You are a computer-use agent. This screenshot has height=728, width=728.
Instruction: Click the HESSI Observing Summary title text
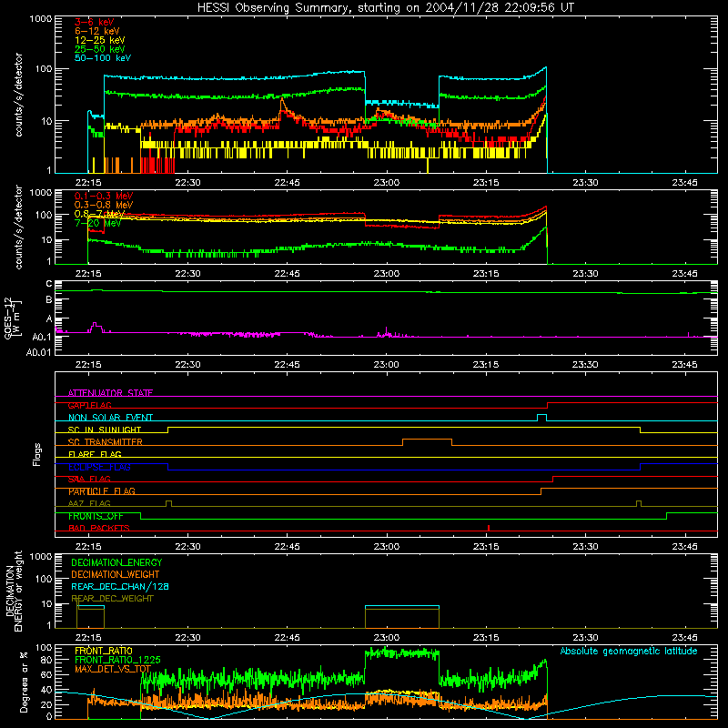(x=385, y=8)
